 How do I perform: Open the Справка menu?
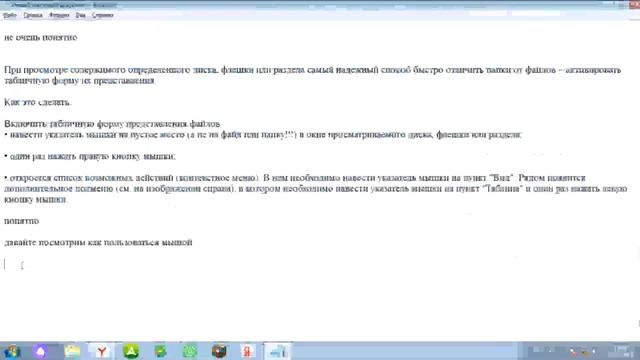102,15
